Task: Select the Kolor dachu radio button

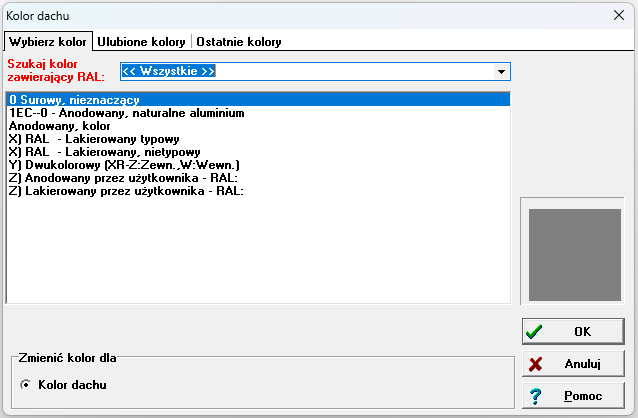Action: (25, 384)
